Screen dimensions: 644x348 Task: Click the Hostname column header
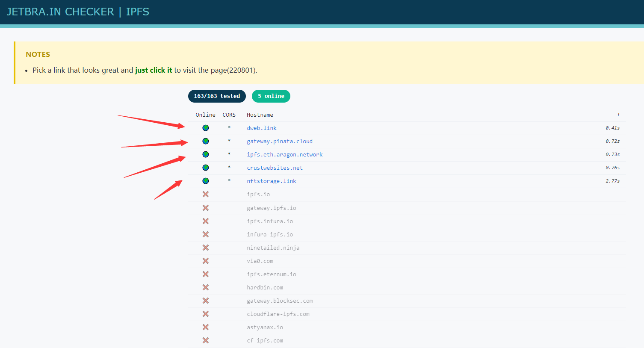tap(260, 115)
